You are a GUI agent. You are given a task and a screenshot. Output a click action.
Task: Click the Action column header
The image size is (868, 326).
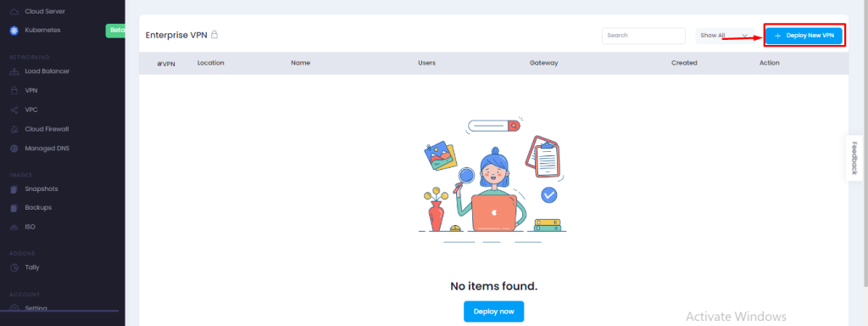[770, 63]
